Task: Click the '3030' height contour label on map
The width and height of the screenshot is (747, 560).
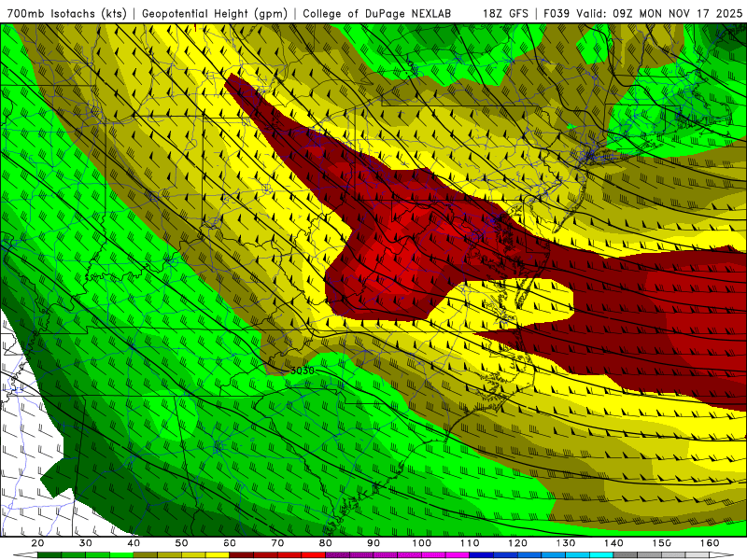Action: tap(302, 371)
